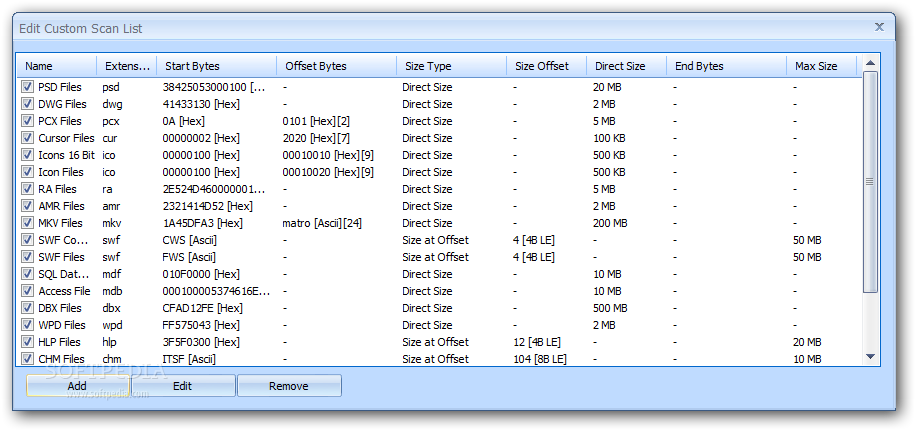The height and width of the screenshot is (431, 916).
Task: Click CHM Files' '10 MB' max size
Action: 807,359
